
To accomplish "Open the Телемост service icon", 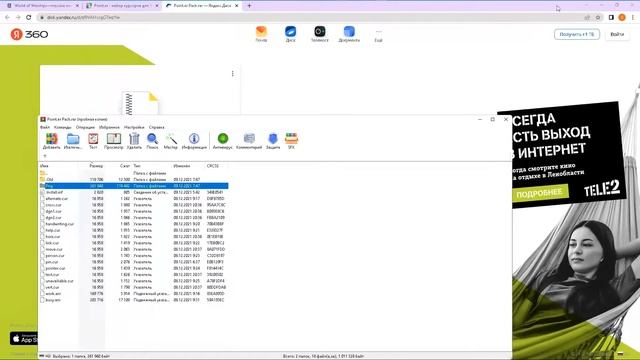I will pyautogui.click(x=320, y=34).
